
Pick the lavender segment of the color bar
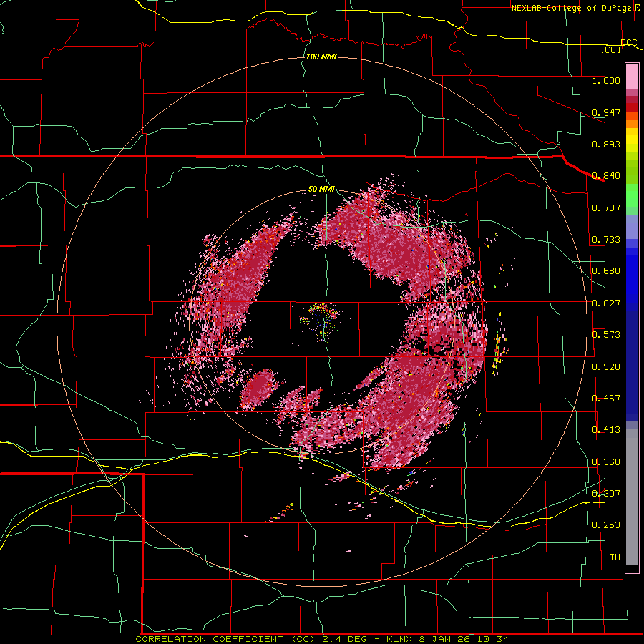(x=632, y=227)
